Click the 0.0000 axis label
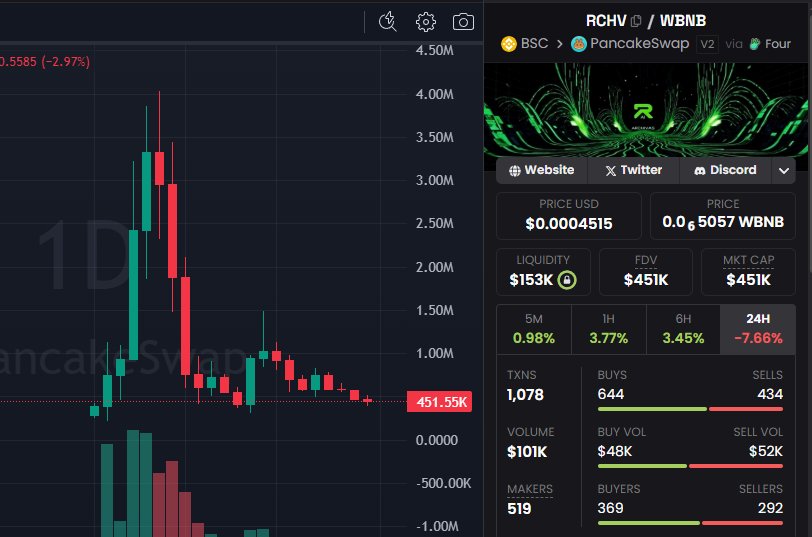 click(437, 440)
